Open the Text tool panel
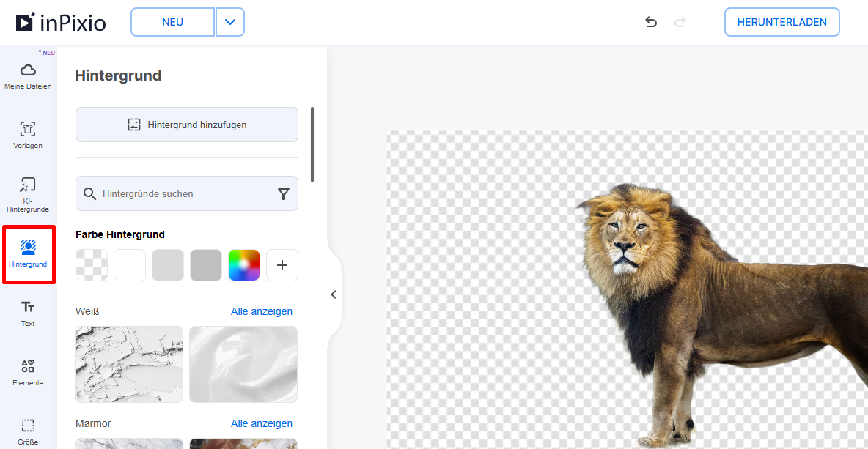The width and height of the screenshot is (868, 449). pyautogui.click(x=28, y=313)
